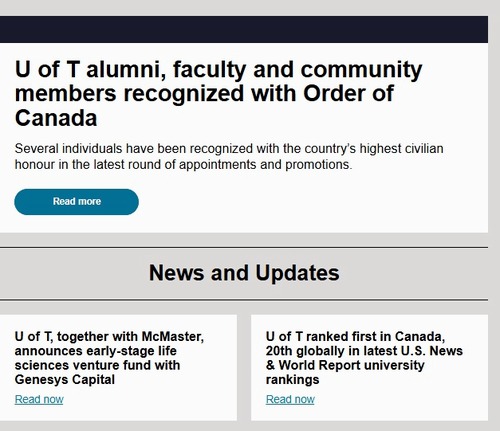Open Read now link under rankings story
Screen dimensions: 500x431
click(x=290, y=399)
